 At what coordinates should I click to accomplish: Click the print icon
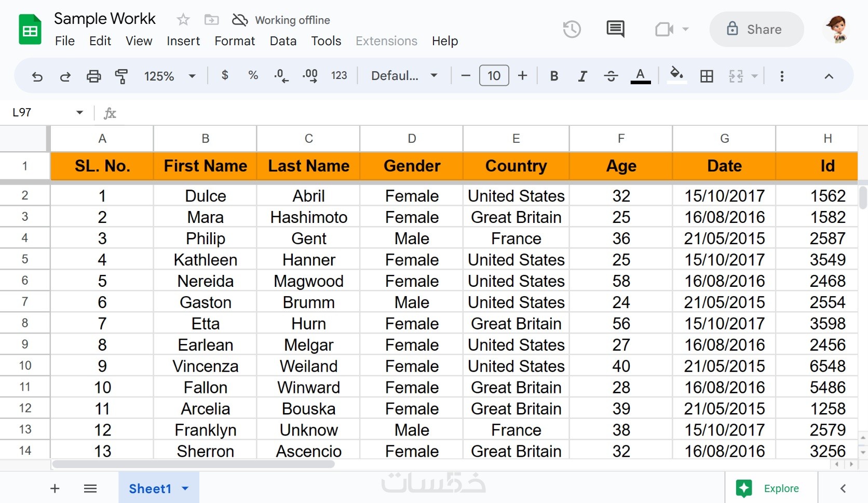pos(93,76)
